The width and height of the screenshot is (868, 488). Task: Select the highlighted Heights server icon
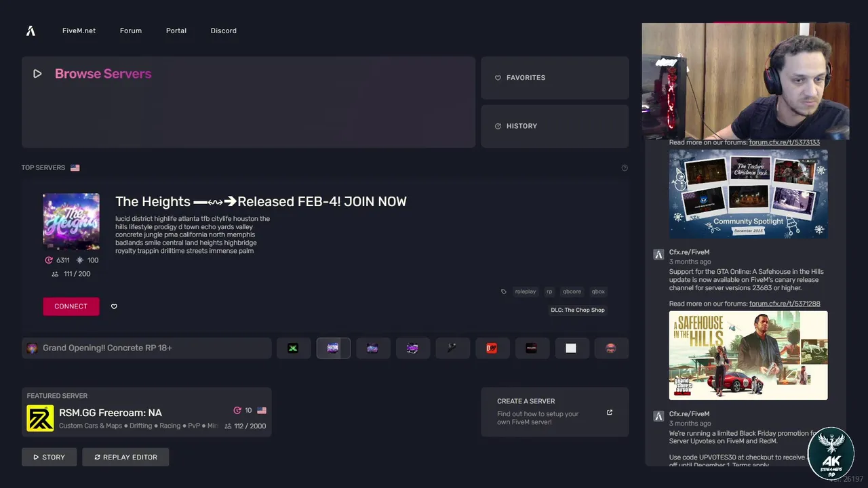pos(333,348)
